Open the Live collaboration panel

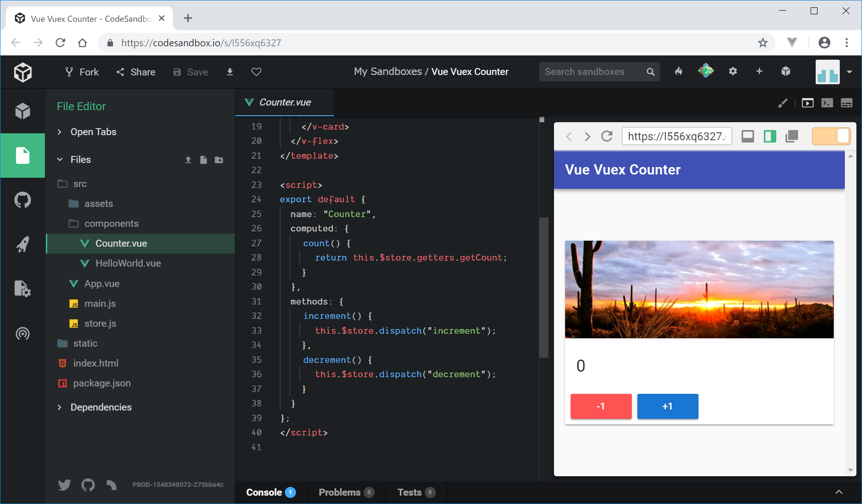22,334
